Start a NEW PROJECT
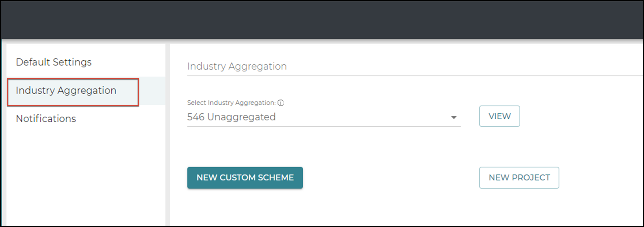This screenshot has height=227, width=644. click(519, 177)
